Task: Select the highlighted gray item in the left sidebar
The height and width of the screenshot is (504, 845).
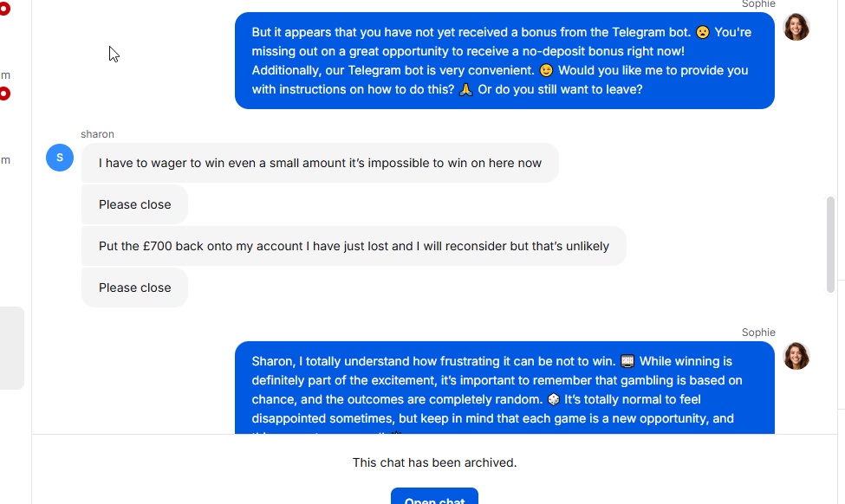Action: 12,348
